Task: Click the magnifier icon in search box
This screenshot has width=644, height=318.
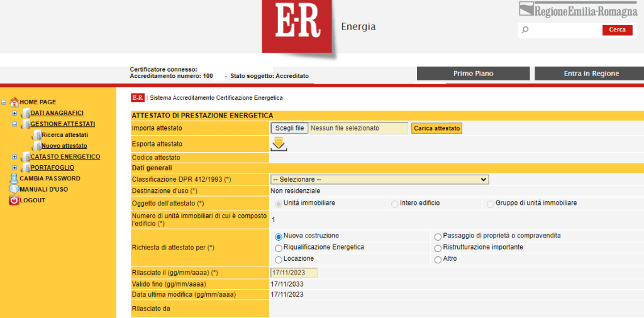Action: [525, 30]
